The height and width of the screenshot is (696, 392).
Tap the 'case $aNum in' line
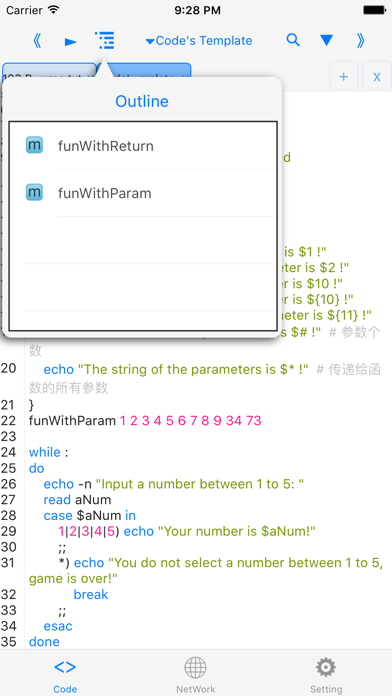pos(90,516)
